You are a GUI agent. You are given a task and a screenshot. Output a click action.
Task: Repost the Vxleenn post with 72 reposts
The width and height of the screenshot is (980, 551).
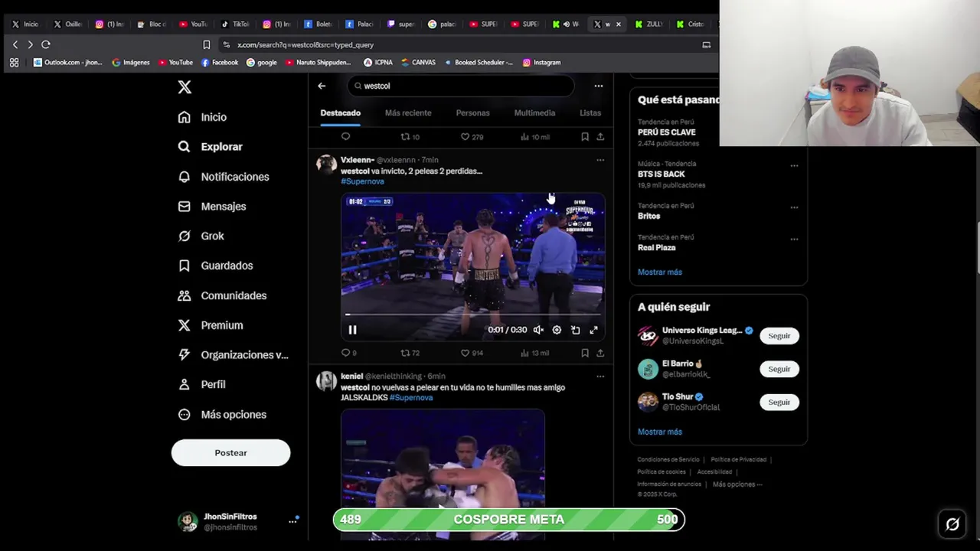pos(410,353)
